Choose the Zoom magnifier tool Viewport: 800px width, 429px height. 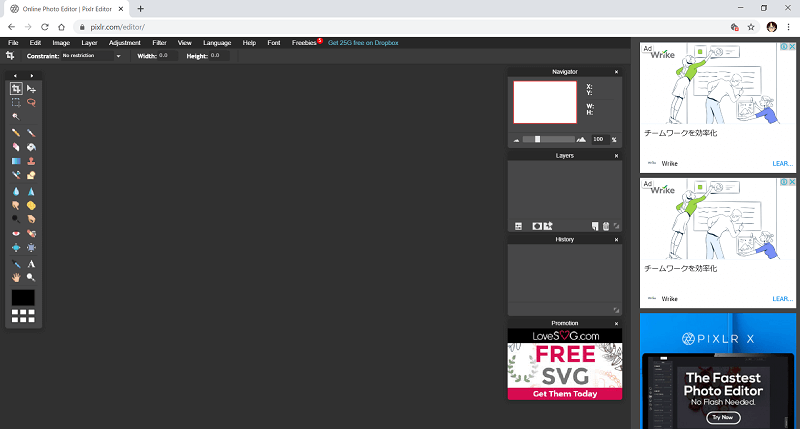pyautogui.click(x=31, y=277)
